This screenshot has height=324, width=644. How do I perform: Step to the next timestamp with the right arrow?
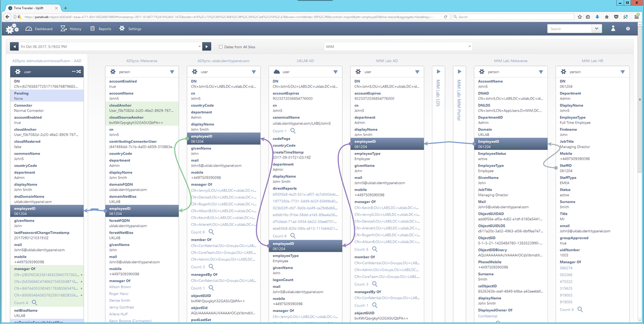point(207,47)
